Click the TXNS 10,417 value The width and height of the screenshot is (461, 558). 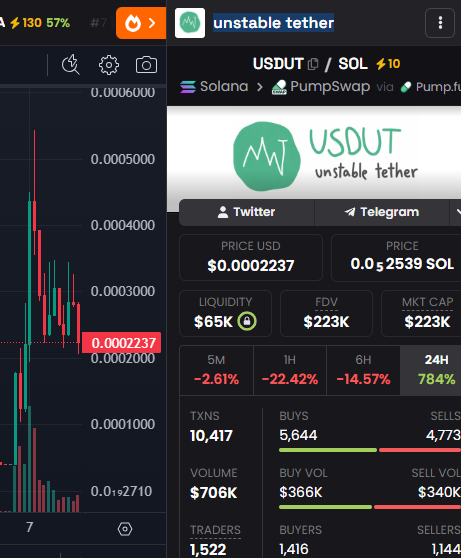coord(211,436)
